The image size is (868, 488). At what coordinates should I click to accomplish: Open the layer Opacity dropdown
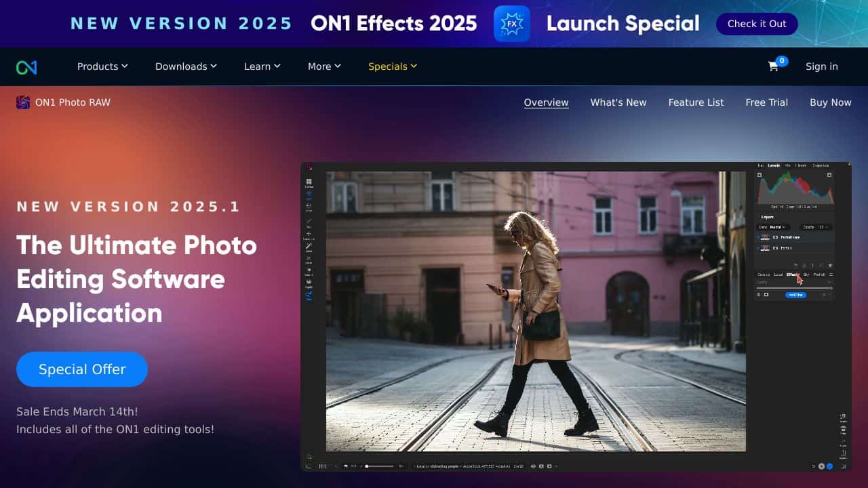click(815, 227)
